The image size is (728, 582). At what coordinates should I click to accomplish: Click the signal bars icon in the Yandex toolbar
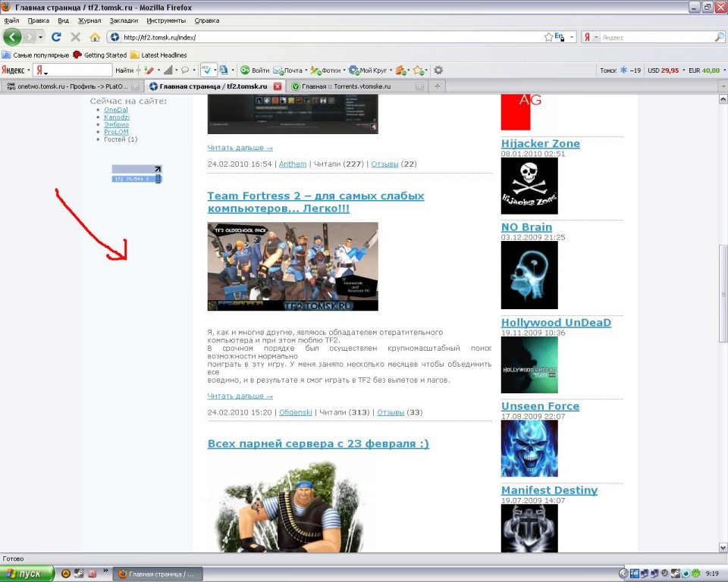coord(168,70)
